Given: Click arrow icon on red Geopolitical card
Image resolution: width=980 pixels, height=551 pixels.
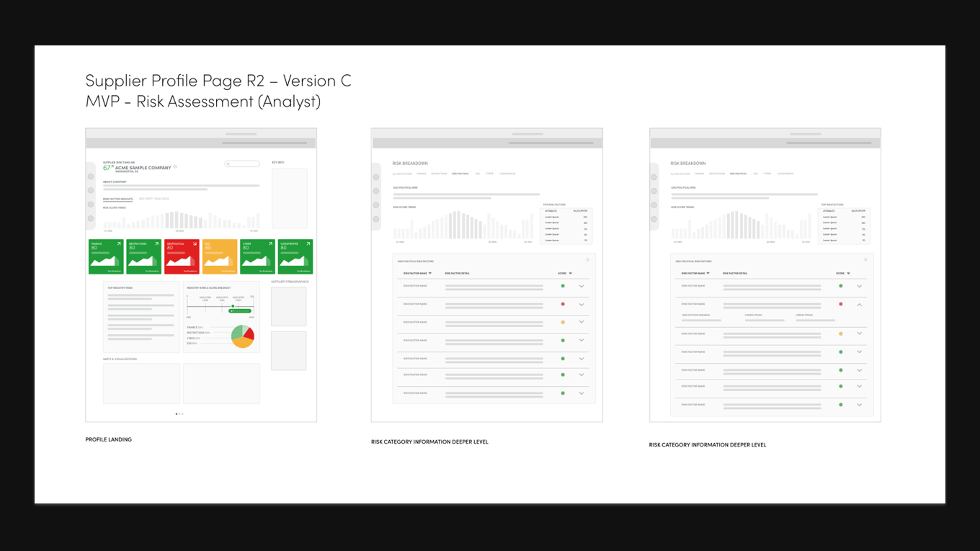Looking at the screenshot, I should click(195, 244).
